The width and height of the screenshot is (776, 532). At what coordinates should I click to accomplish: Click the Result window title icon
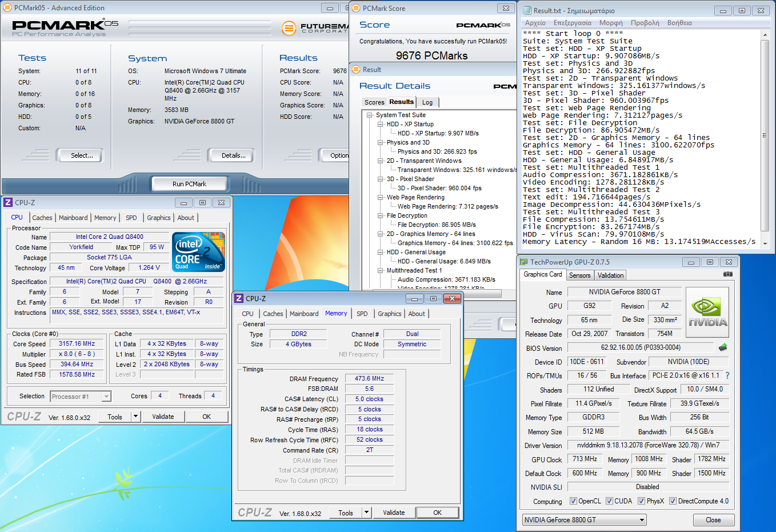(356, 69)
